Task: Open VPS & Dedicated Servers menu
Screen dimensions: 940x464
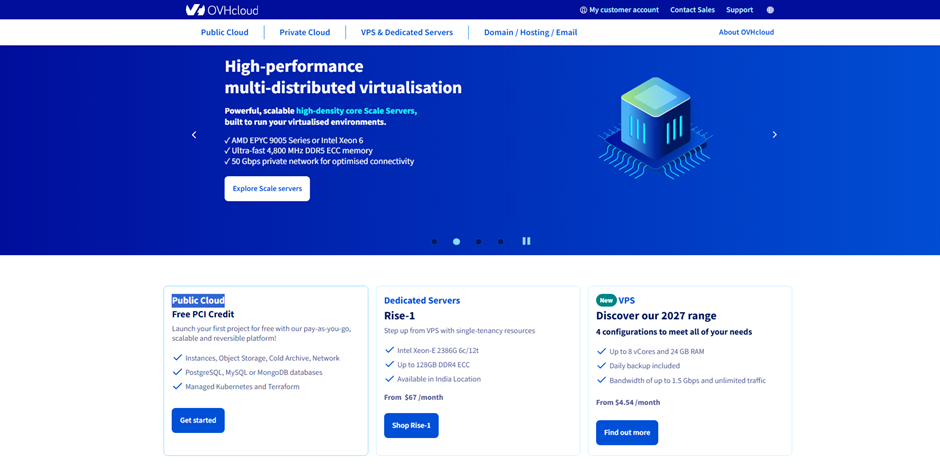Action: pyautogui.click(x=407, y=32)
